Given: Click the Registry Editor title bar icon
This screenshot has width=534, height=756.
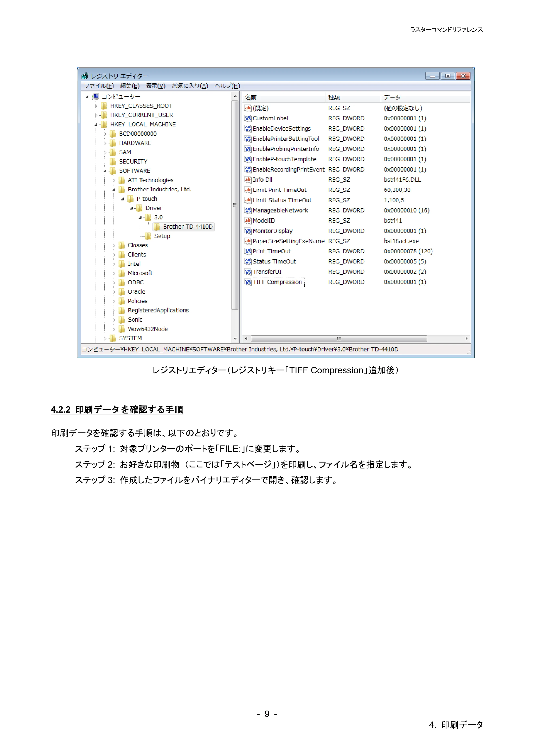Looking at the screenshot, I should click(85, 76).
